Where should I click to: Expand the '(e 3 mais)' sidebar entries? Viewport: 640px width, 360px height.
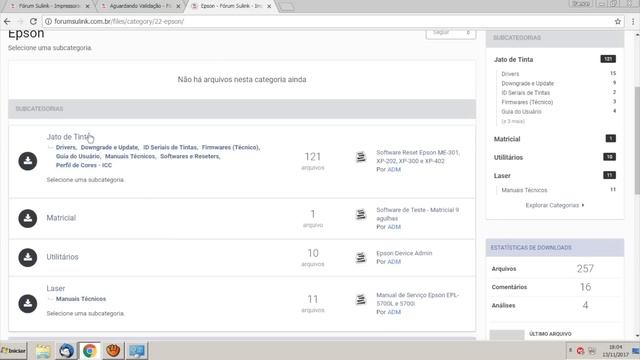[x=513, y=121]
